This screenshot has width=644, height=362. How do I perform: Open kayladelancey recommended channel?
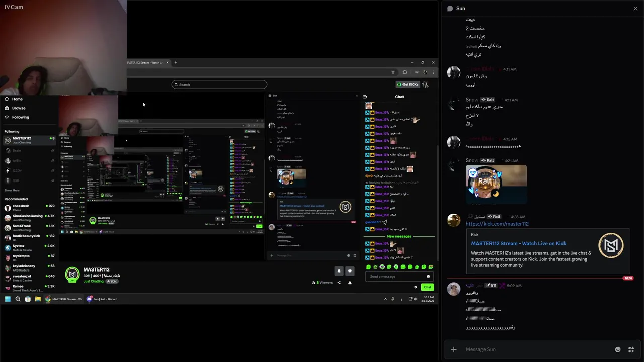click(29, 267)
